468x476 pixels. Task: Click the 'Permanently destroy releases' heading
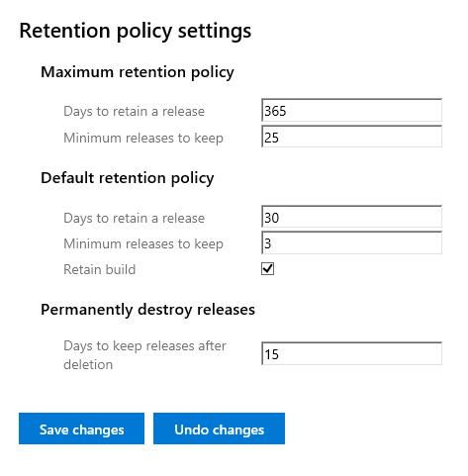click(x=147, y=310)
